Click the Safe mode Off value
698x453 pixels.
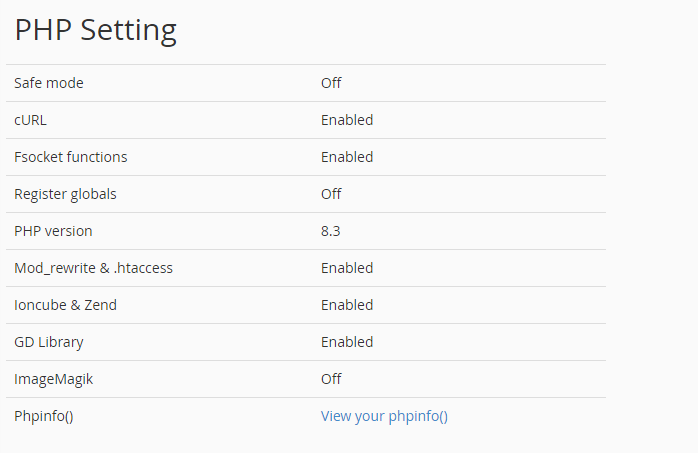331,83
